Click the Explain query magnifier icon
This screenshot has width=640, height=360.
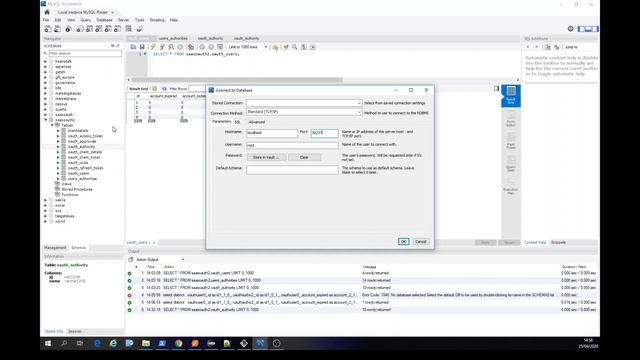[x=171, y=47]
